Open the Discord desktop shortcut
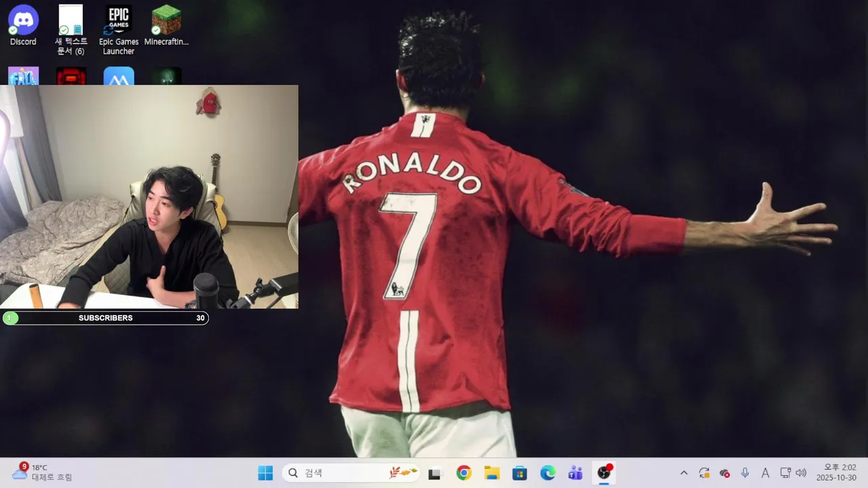 coord(23,25)
